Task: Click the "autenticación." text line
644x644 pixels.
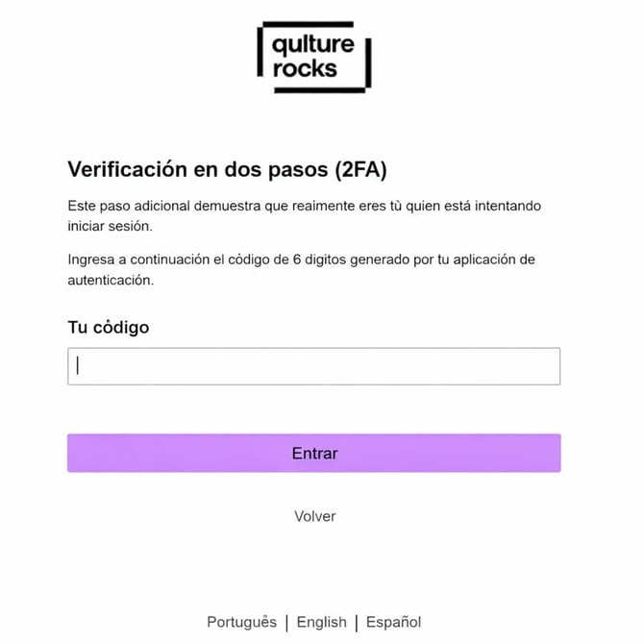Action: [111, 281]
